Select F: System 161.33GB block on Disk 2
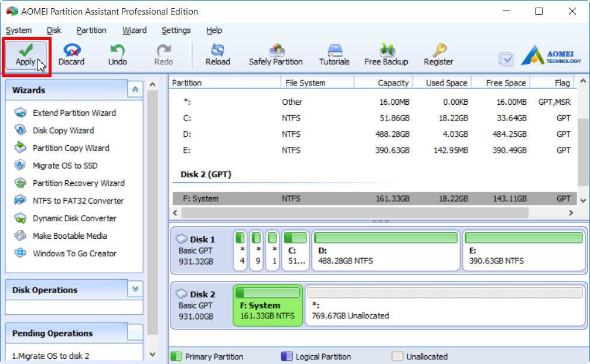This screenshot has height=364, width=590. pos(268,305)
